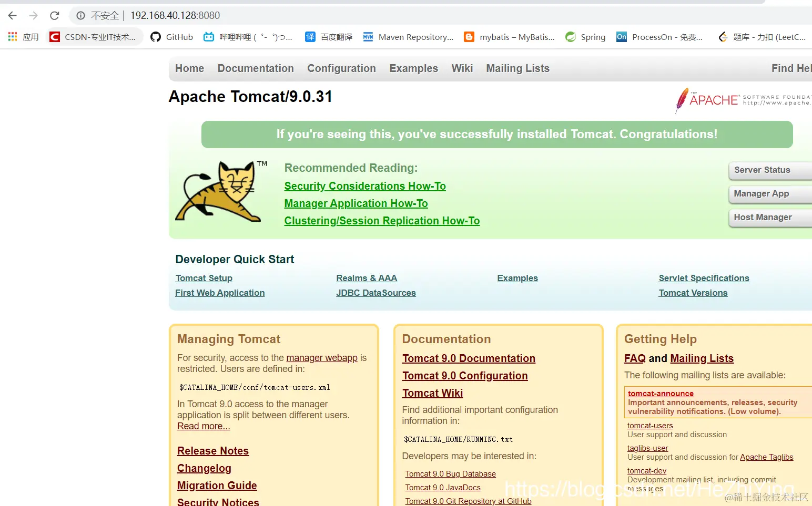
Task: Open Manager Application How-To link
Action: pos(356,203)
